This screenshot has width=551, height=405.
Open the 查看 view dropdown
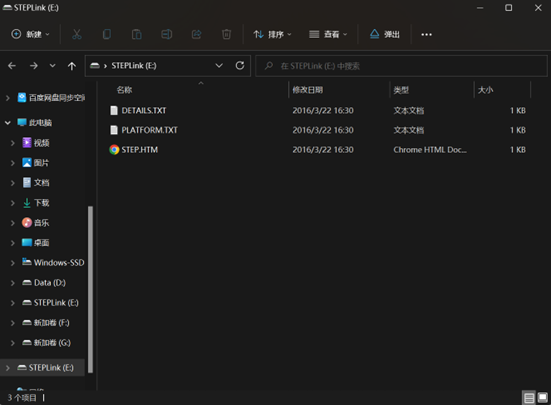click(x=328, y=34)
